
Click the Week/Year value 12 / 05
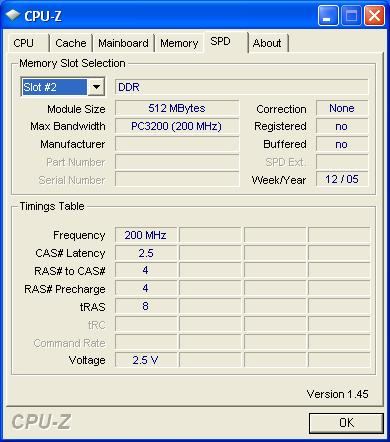coord(342,179)
